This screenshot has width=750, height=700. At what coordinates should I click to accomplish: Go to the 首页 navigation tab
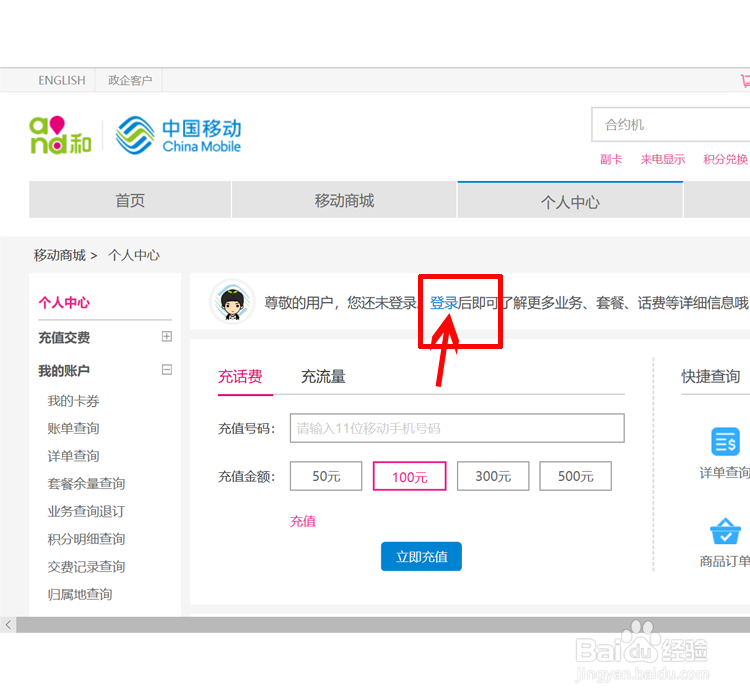130,200
